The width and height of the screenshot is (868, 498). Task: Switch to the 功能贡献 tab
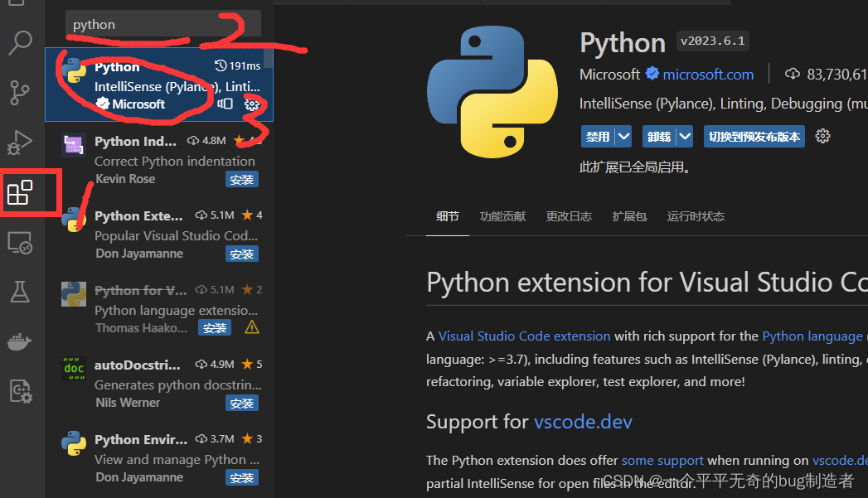[502, 216]
